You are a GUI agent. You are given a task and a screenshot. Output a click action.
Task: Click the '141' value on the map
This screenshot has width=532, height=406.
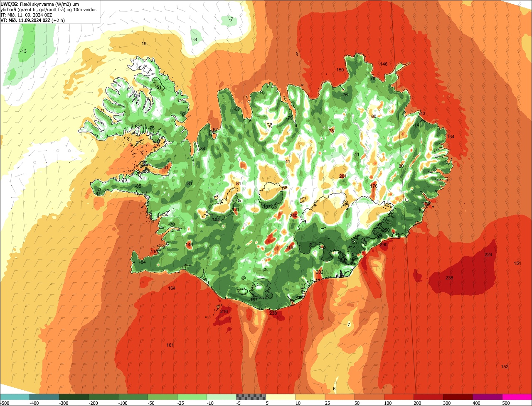pos(418,125)
